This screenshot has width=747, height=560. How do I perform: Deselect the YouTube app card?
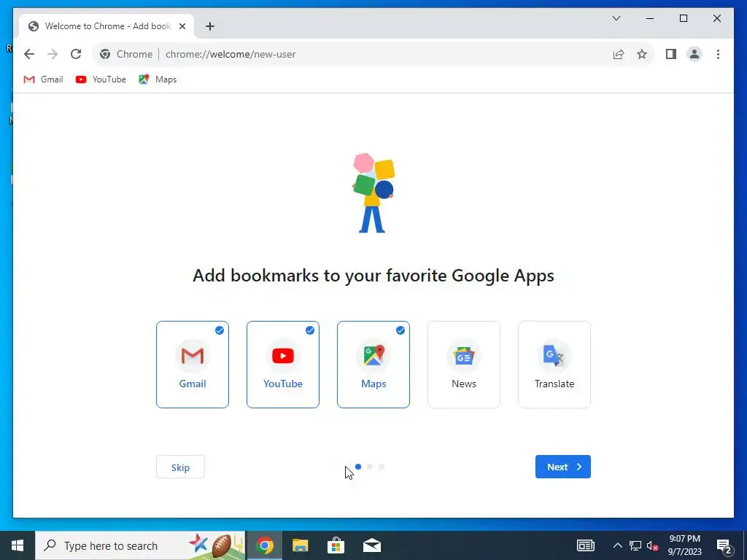coord(283,365)
